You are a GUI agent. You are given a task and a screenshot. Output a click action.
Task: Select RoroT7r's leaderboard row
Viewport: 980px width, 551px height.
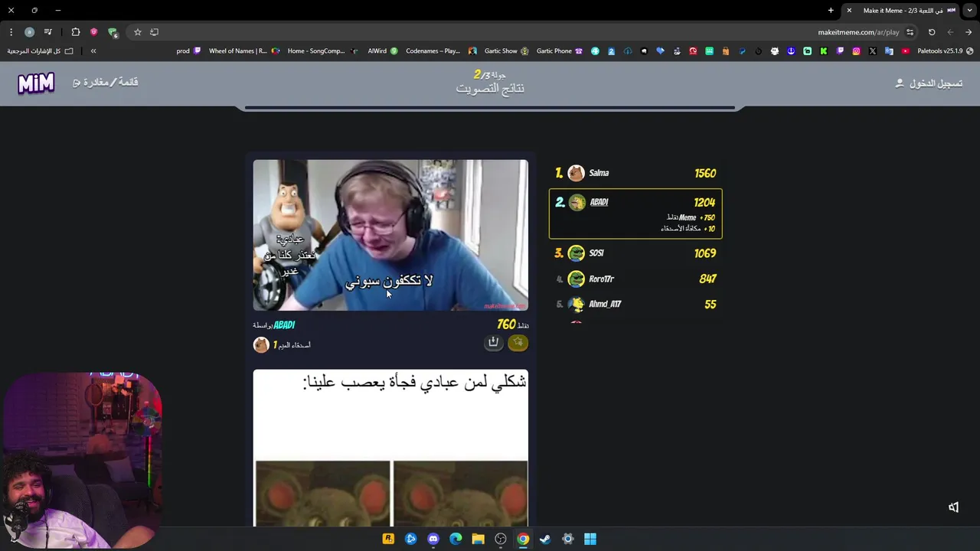click(635, 279)
